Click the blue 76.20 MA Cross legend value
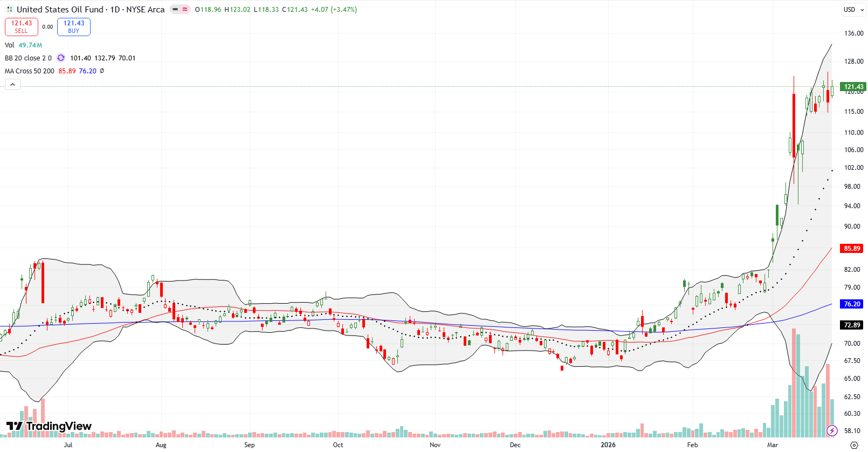Screen dimensions: 868x452 (x=88, y=71)
